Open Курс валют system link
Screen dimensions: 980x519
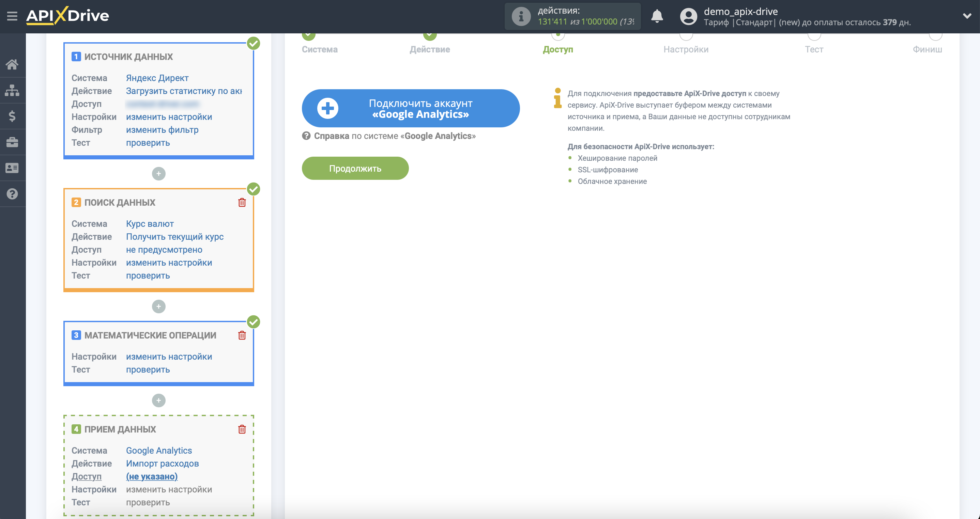(150, 223)
